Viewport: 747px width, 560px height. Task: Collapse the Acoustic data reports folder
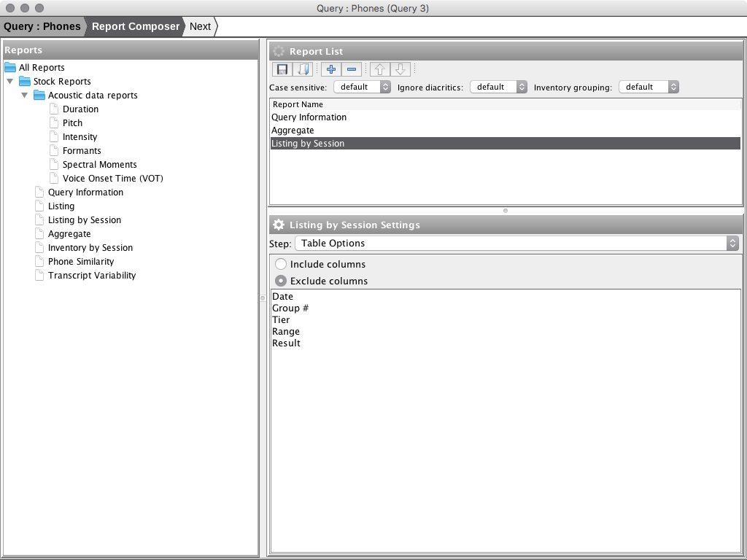[x=25, y=95]
